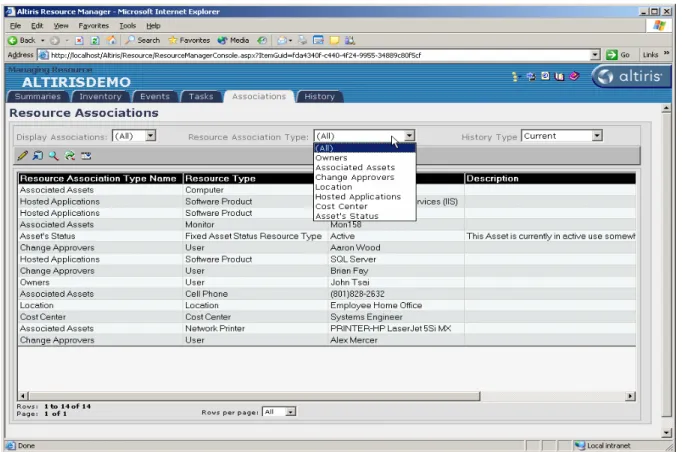Click the Go button next to the address bar
The height and width of the screenshot is (452, 682).
[618, 55]
